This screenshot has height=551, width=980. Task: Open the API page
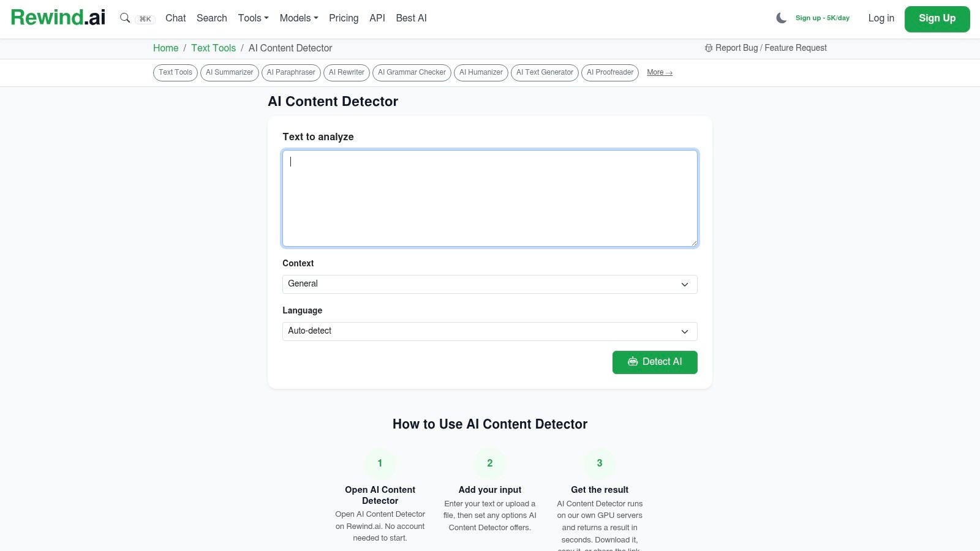coord(377,18)
